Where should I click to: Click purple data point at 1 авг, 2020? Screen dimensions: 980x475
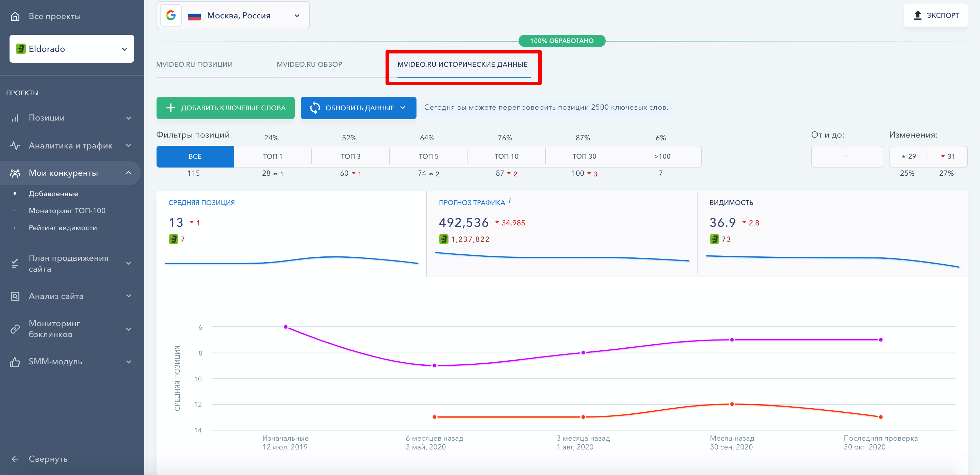point(583,353)
